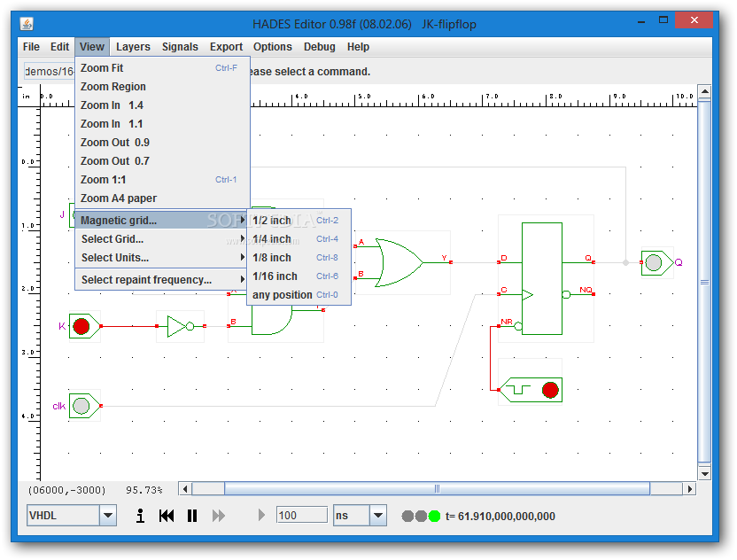The height and width of the screenshot is (560, 737).
Task: Choose Zoom Fit from View menu
Action: coord(162,68)
